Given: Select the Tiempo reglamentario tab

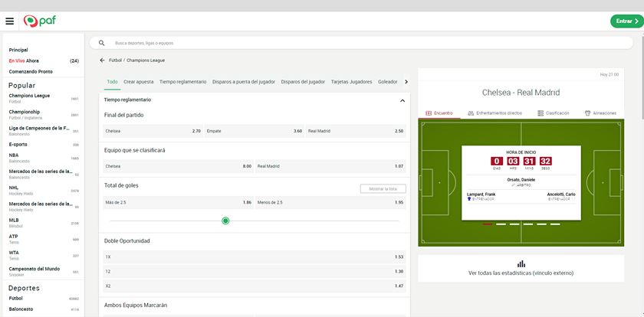Looking at the screenshot, I should click(182, 82).
